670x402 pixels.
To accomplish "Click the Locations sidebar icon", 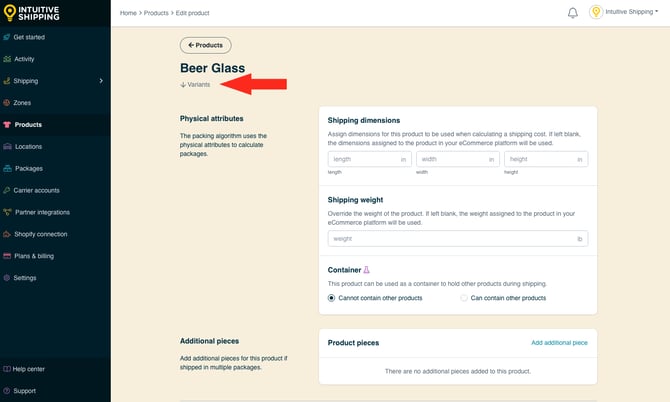I will (8, 146).
